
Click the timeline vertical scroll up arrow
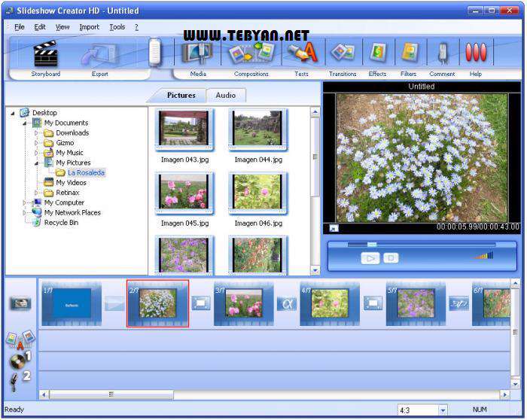click(515, 285)
